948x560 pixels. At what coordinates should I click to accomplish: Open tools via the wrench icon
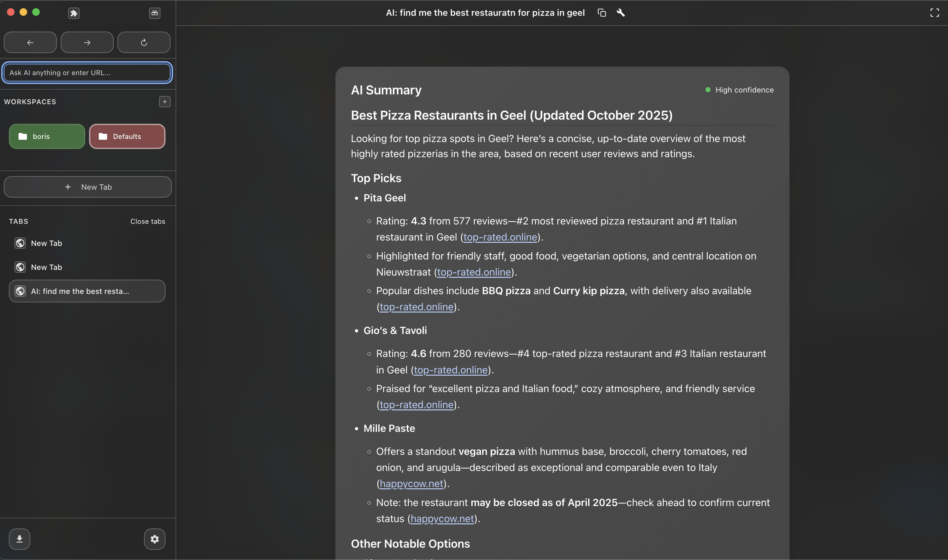[621, 12]
